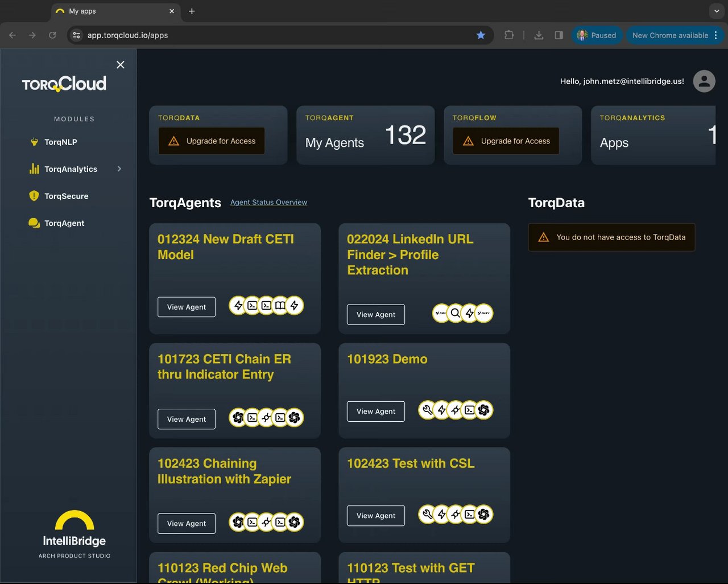Select the My apps browser tab
728x584 pixels.
[x=116, y=11]
